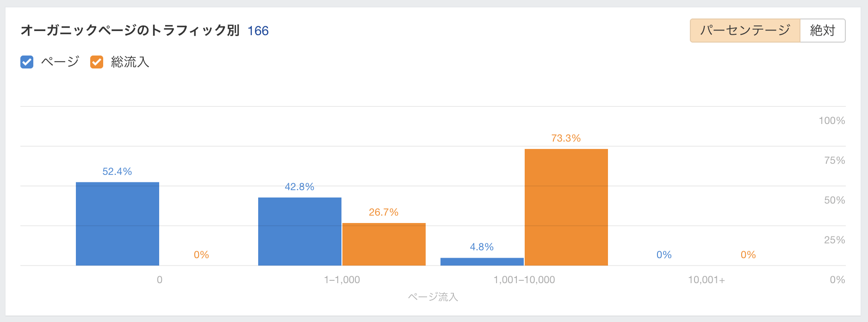
Task: Uncheck the orange 総流入 checkbox
Action: [x=97, y=62]
